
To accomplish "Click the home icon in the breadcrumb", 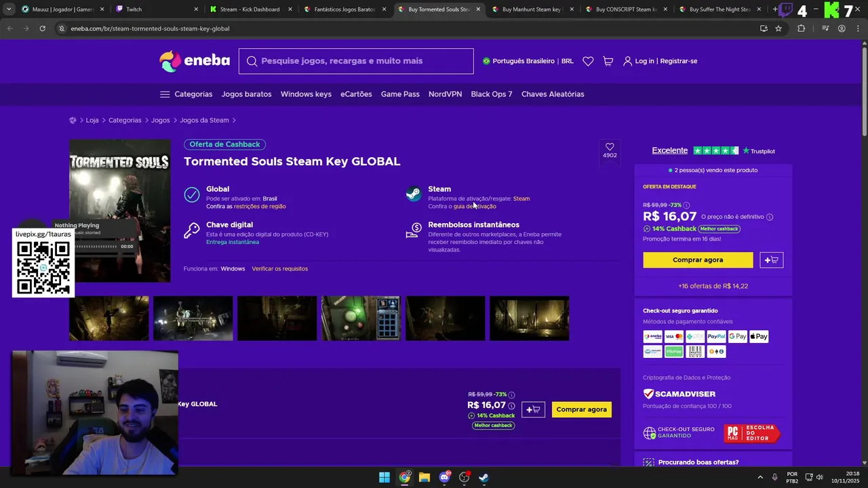I will point(73,121).
